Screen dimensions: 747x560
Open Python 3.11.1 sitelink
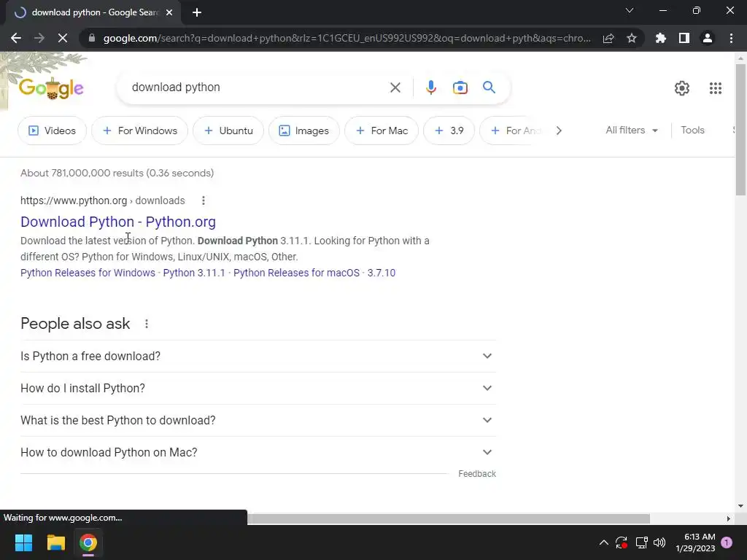pyautogui.click(x=194, y=273)
